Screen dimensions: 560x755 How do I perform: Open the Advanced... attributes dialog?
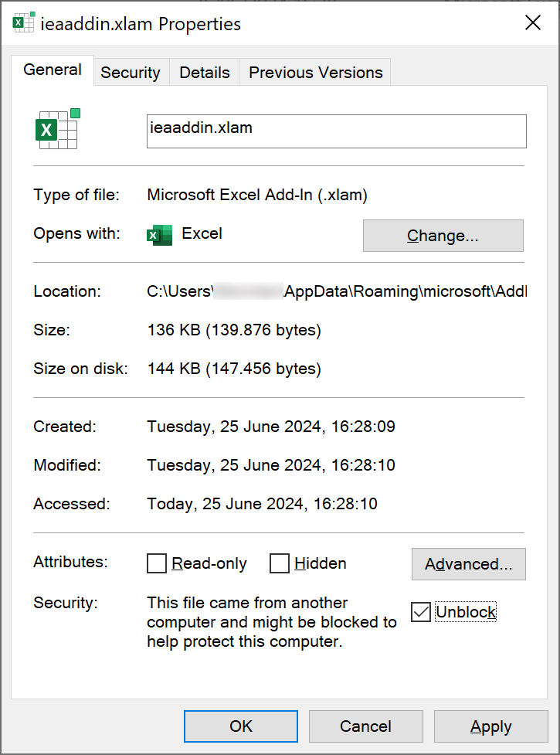[468, 564]
